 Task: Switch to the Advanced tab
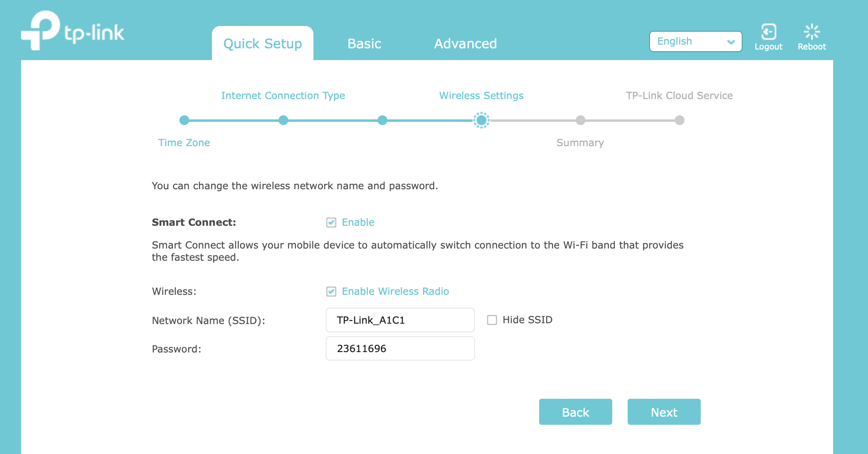point(465,43)
